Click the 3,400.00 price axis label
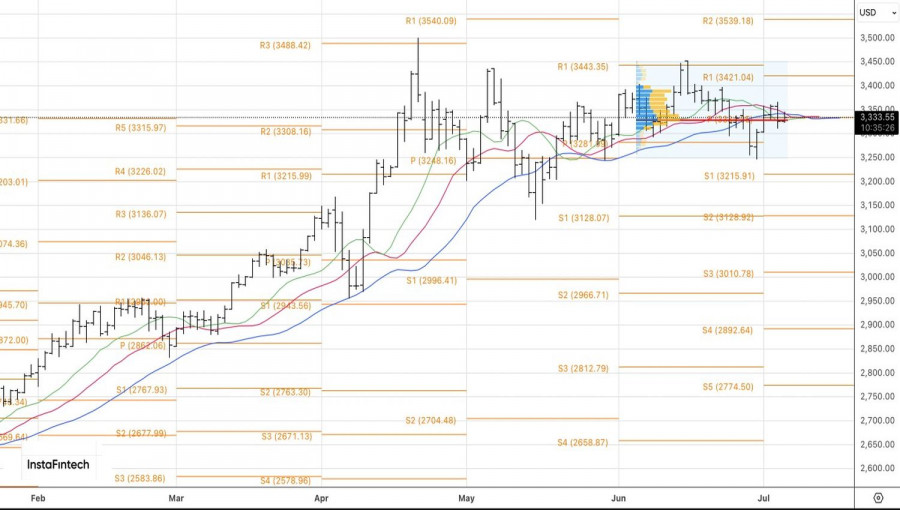900x510 pixels. pos(877,86)
